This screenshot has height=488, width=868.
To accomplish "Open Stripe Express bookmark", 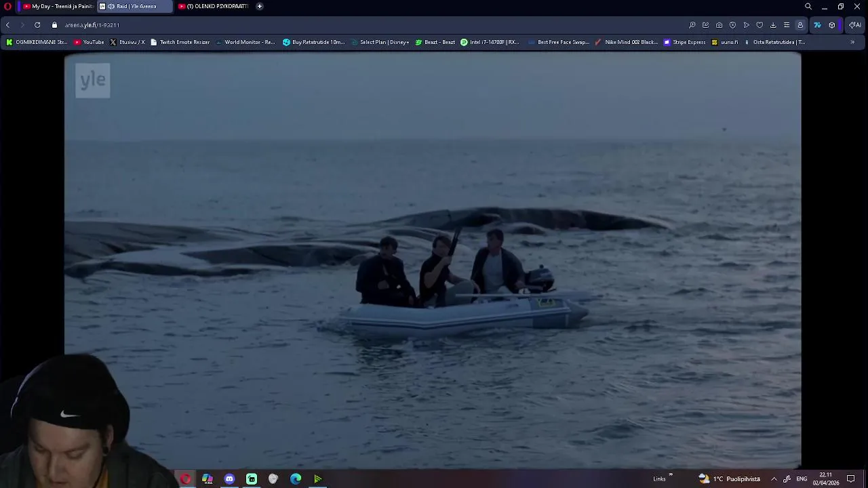I will (x=685, y=42).
